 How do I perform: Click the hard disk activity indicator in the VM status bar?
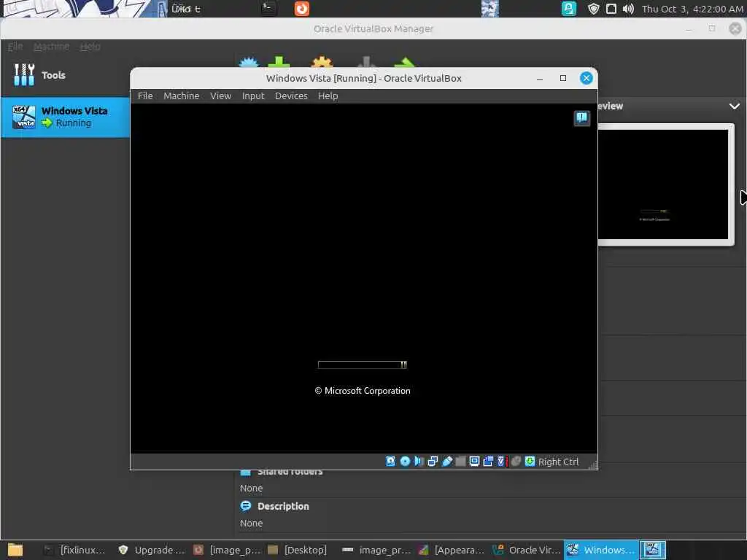pyautogui.click(x=391, y=462)
